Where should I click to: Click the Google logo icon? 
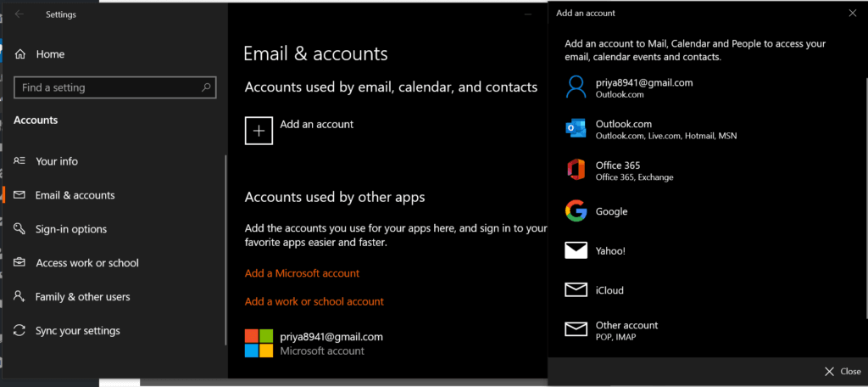576,211
